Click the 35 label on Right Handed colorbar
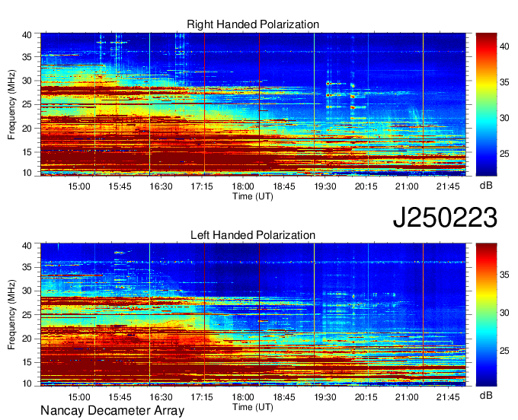The image size is (518, 420). 504,82
